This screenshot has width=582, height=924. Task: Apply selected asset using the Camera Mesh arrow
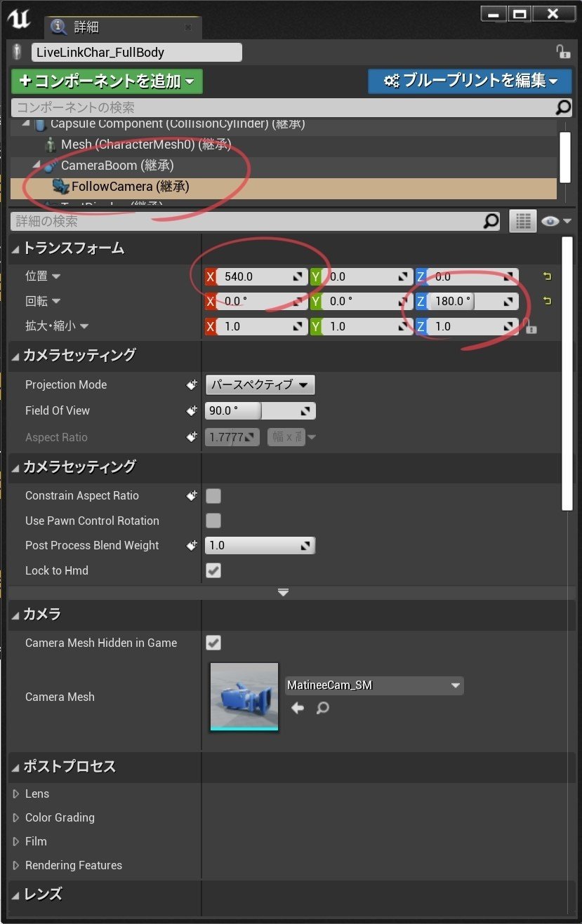[297, 708]
